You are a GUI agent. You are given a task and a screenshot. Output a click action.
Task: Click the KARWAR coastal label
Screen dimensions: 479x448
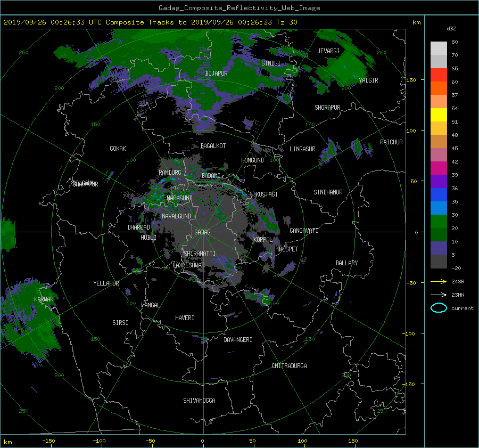tap(44, 299)
